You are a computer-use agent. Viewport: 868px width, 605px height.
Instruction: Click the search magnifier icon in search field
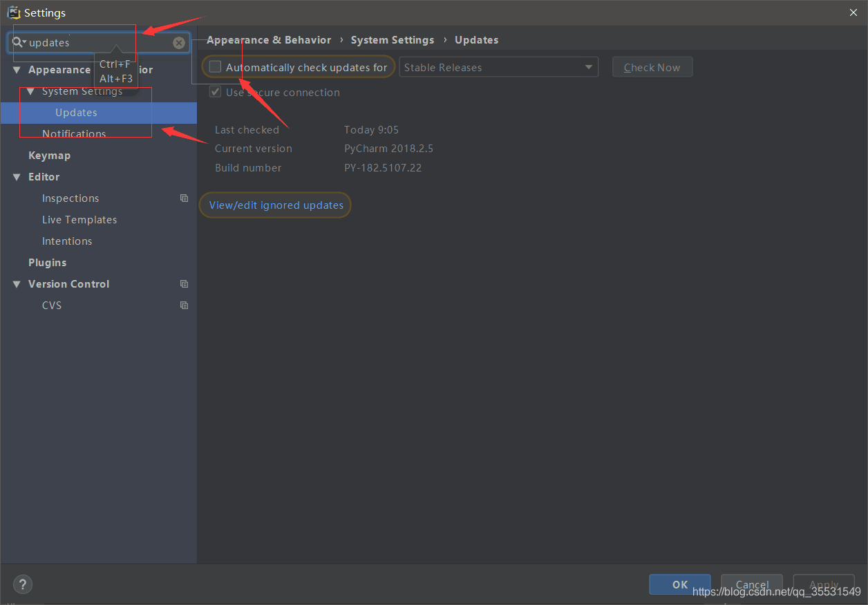[18, 42]
